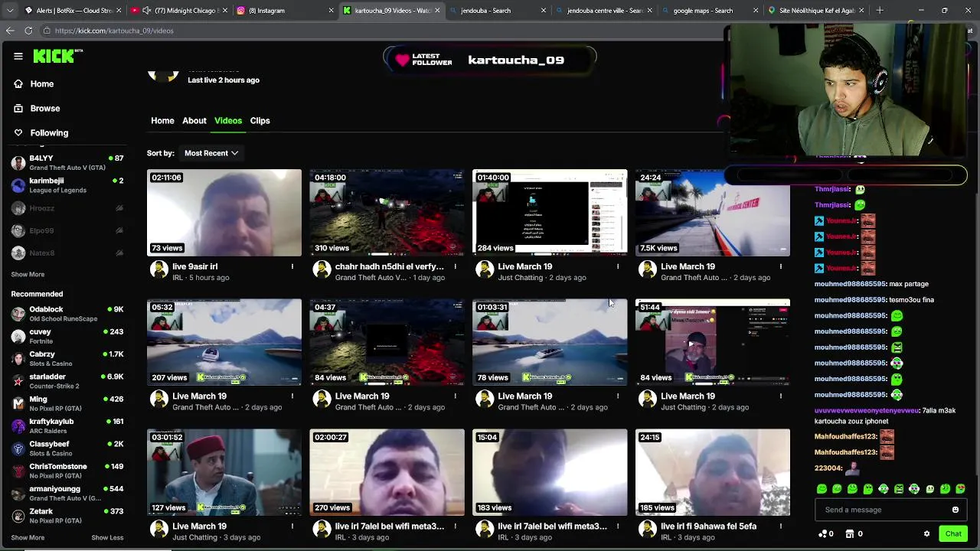The height and width of the screenshot is (551, 980).
Task: Play the 24:24 video with 7.5K views
Action: [713, 213]
